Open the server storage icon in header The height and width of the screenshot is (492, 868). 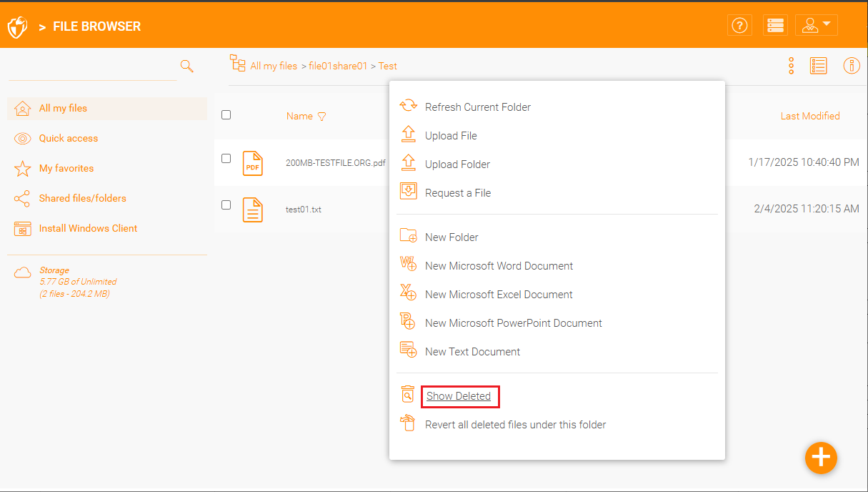(775, 26)
